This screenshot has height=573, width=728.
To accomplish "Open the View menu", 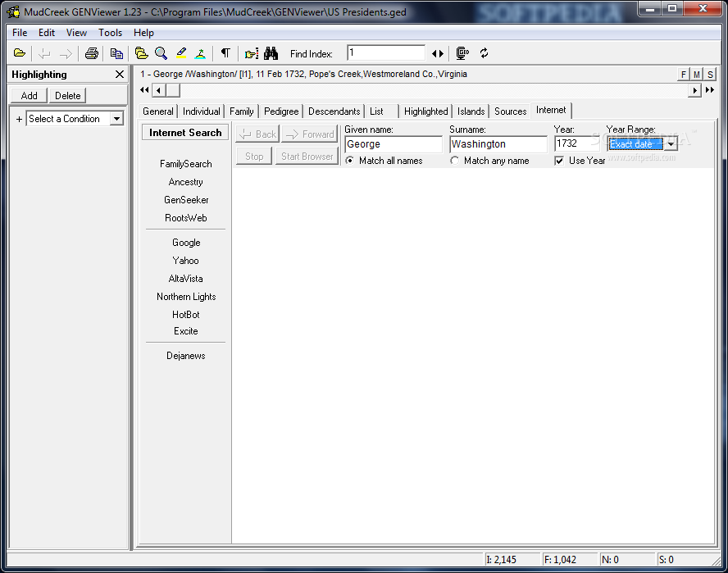I will tap(76, 33).
